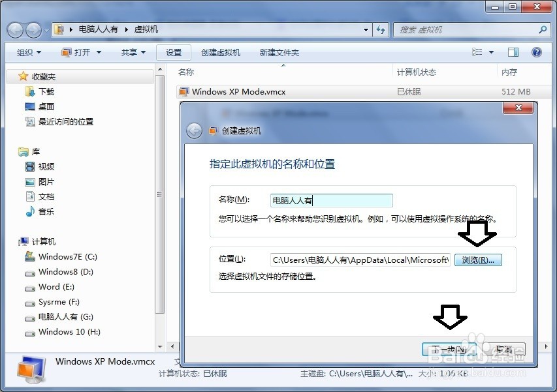
Task: Select 虚拟机 breadcrumb in address bar
Action: tap(146, 29)
